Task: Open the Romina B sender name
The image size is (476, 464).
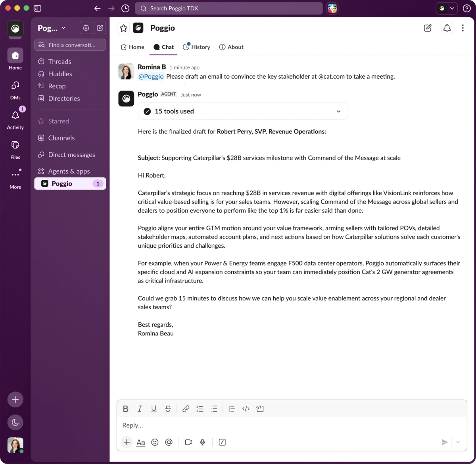Action: [152, 67]
